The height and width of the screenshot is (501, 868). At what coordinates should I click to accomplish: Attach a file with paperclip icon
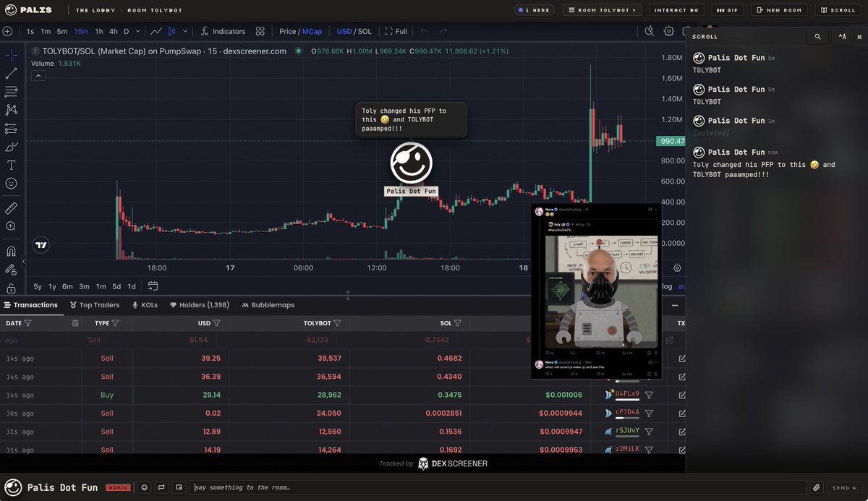point(815,487)
